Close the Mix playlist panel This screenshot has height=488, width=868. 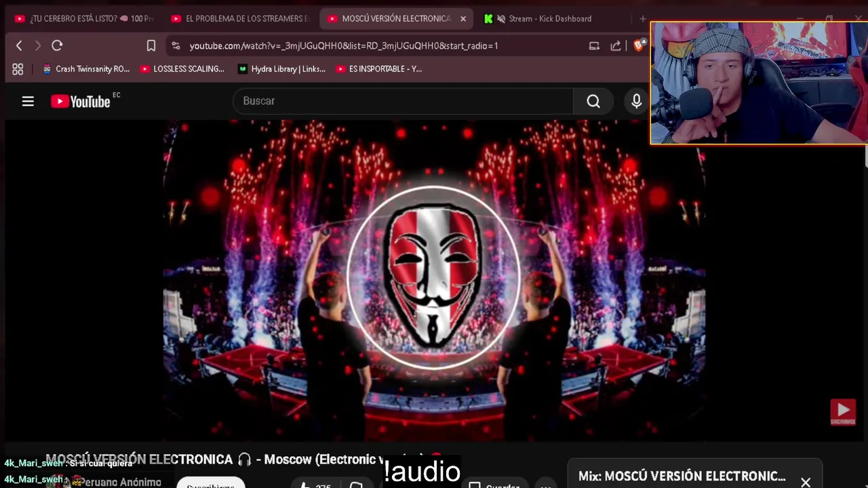tap(805, 482)
